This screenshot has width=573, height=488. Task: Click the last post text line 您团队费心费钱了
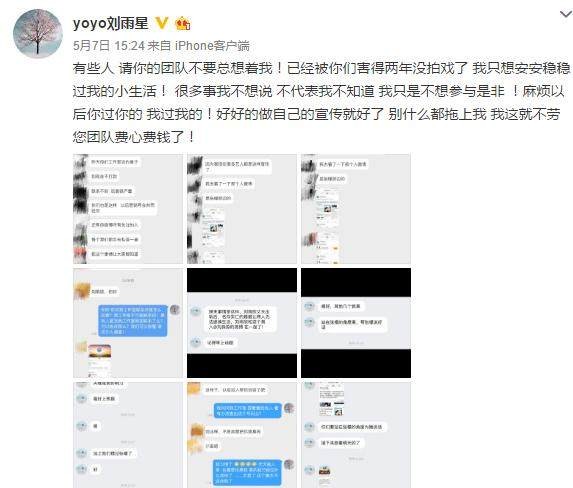[134, 137]
